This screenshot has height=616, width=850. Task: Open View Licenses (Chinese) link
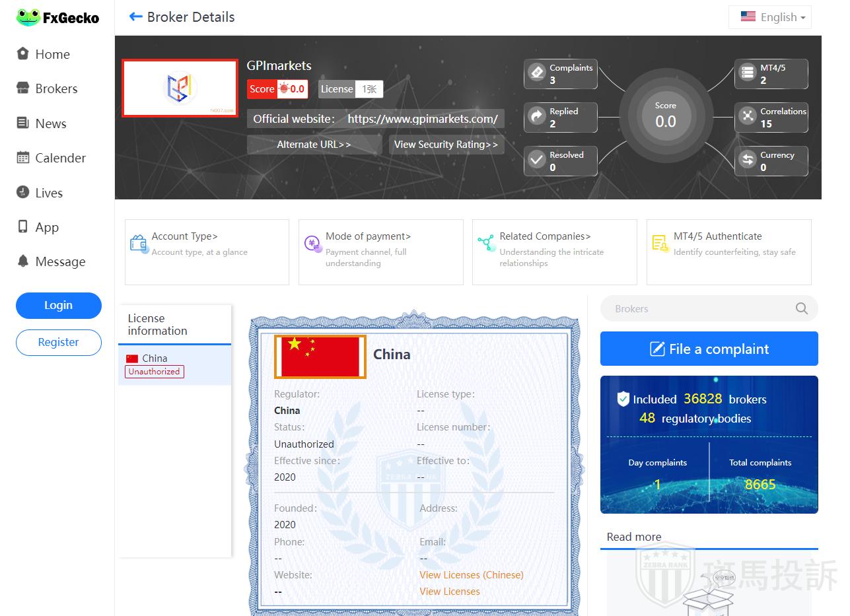[472, 574]
